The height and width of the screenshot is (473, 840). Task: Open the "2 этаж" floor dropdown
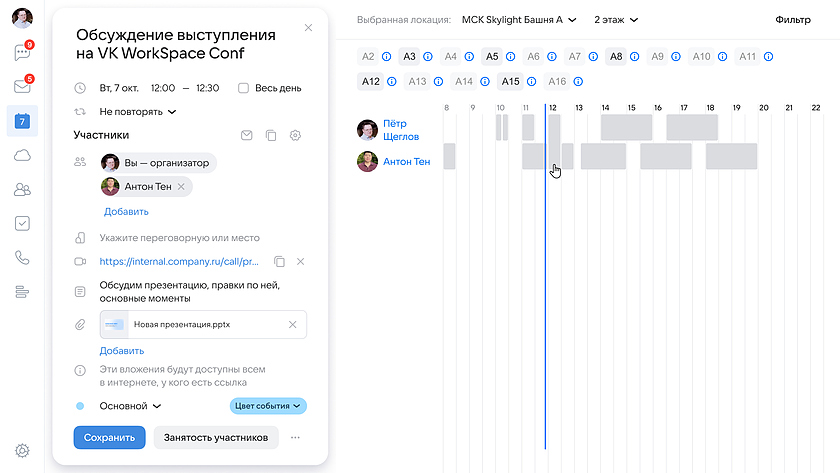(x=616, y=19)
